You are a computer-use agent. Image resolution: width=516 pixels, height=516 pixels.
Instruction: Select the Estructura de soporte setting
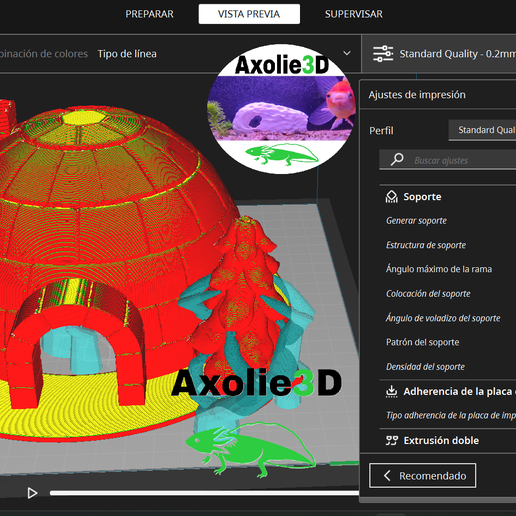pos(426,245)
